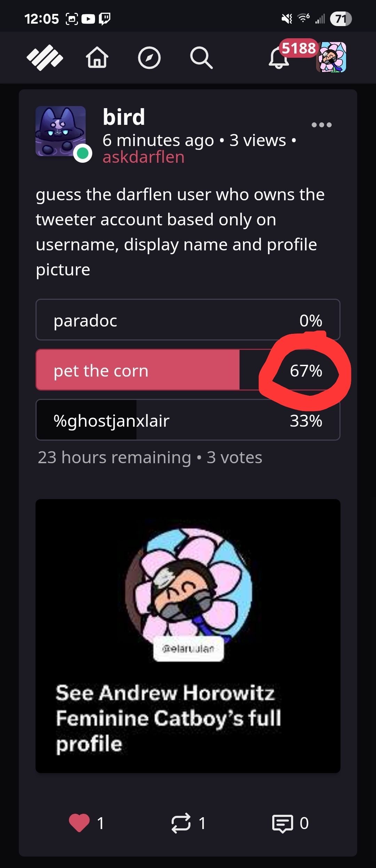Open notifications bell with 5188 badge
This screenshot has width=376, height=868.
(x=279, y=58)
